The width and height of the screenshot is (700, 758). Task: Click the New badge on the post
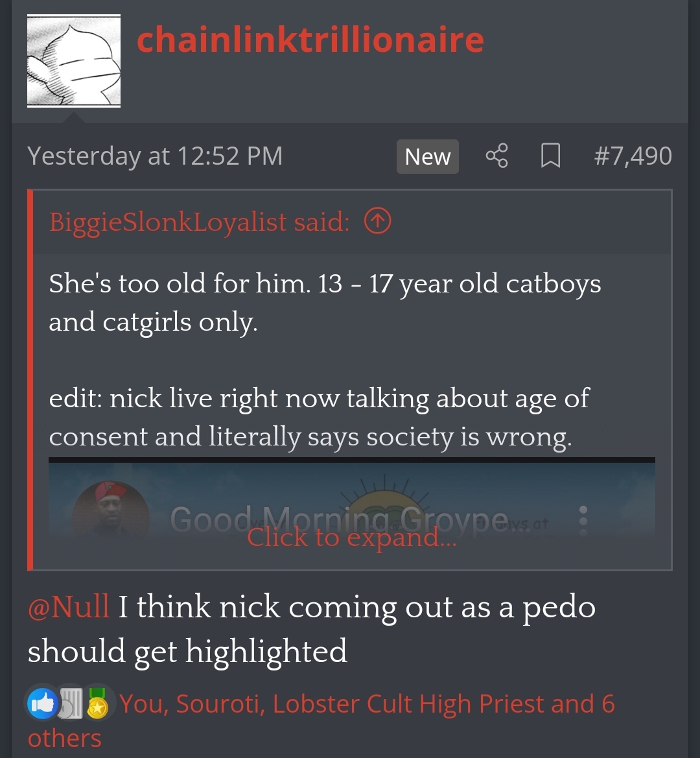[428, 157]
